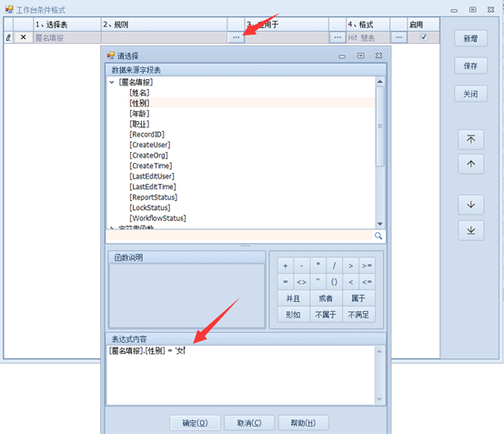Open the rule ellipsis button
Image resolution: width=504 pixels, height=434 pixels.
coord(236,37)
